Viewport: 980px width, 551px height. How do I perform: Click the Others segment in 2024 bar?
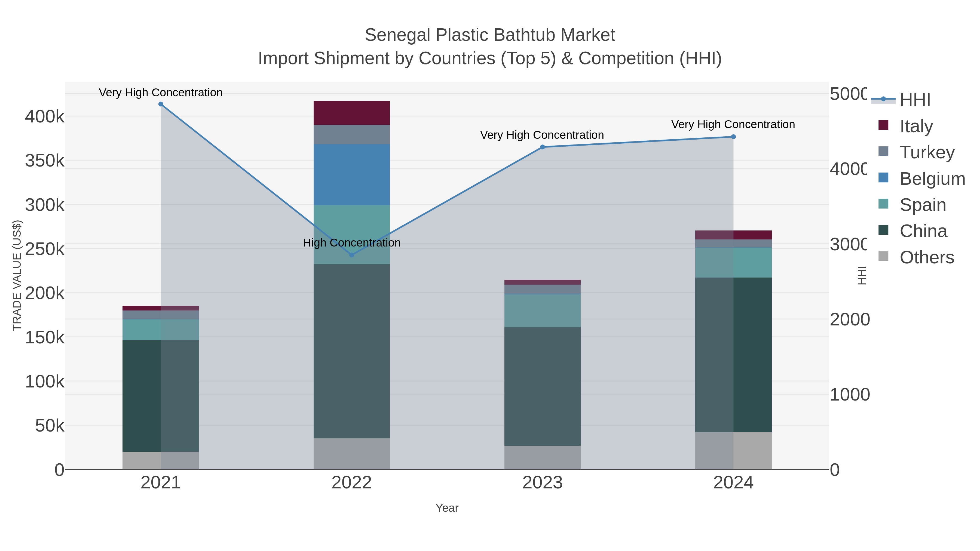(x=733, y=451)
